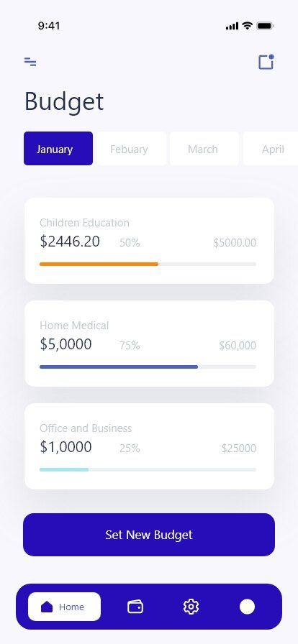Tap the round profile avatar in bottom bar
The image size is (298, 644).
[247, 607]
